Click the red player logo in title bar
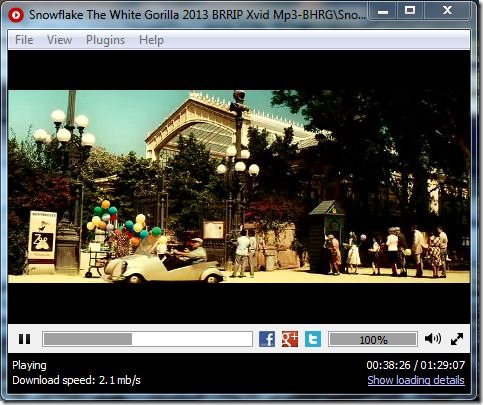This screenshot has width=483, height=405. 16,15
